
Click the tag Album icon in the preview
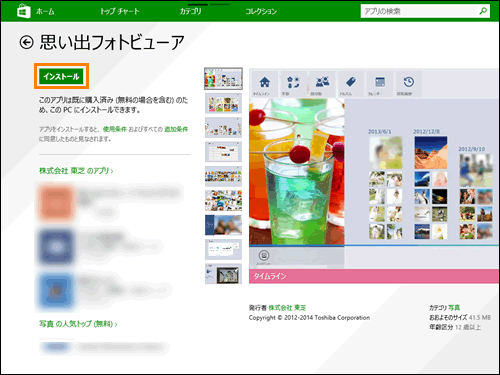[x=351, y=82]
